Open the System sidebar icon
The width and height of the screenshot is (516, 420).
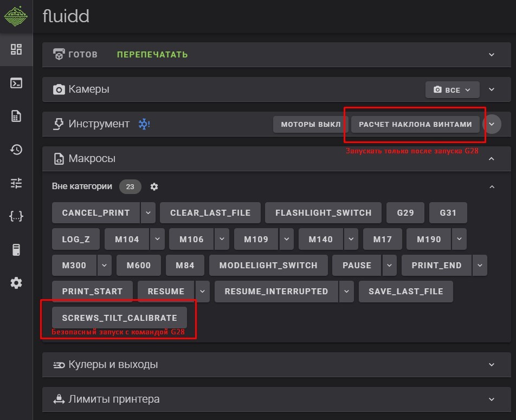tap(16, 250)
